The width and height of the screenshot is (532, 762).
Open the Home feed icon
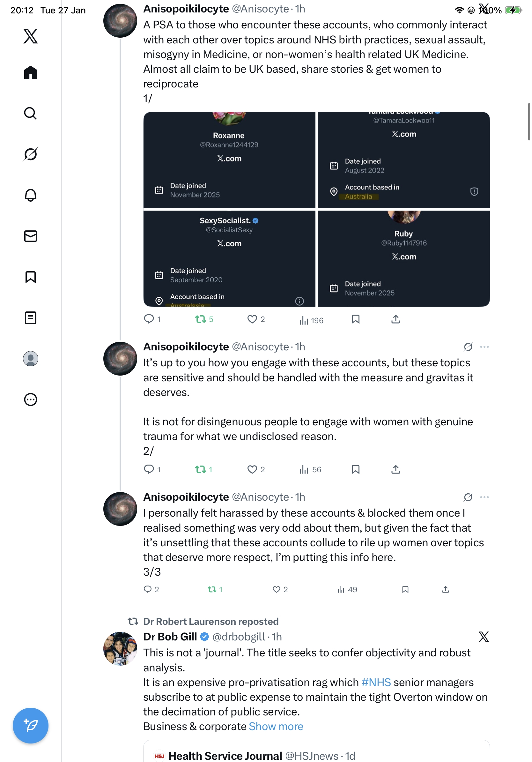31,73
